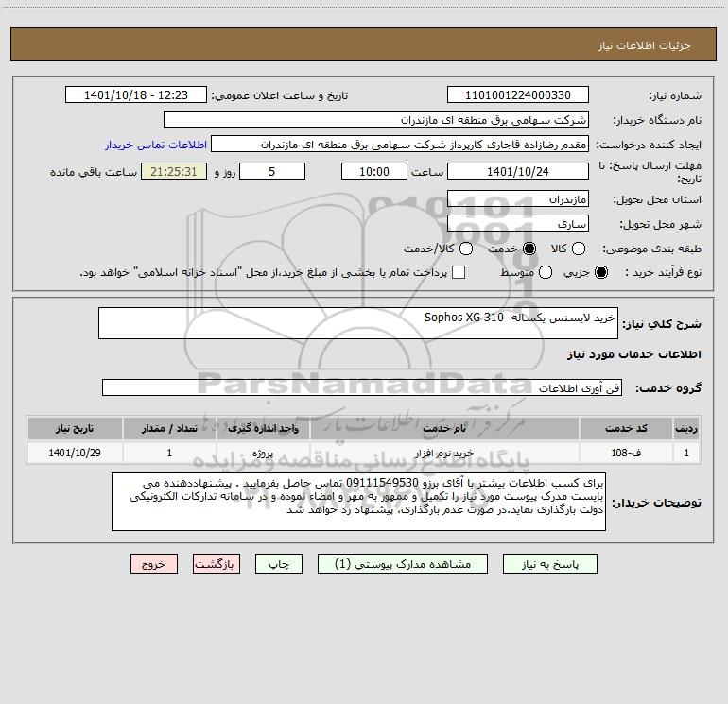Click the announcement date field 1401/10/18 - 12:23
Screen dimensions: 728x704
tap(136, 95)
